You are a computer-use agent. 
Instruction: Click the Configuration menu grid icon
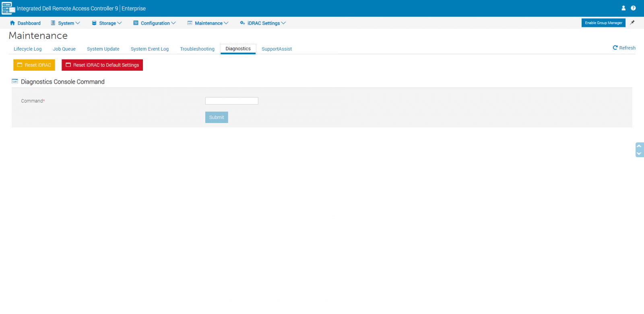136,23
